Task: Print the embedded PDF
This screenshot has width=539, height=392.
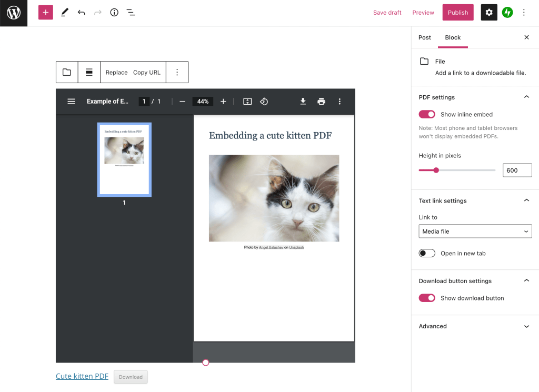Action: click(x=321, y=101)
